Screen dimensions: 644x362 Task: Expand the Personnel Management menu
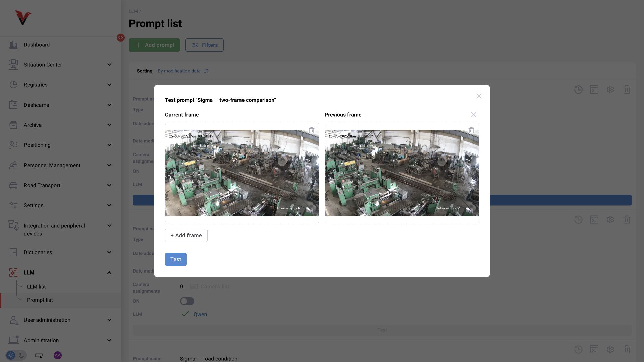tap(60, 165)
